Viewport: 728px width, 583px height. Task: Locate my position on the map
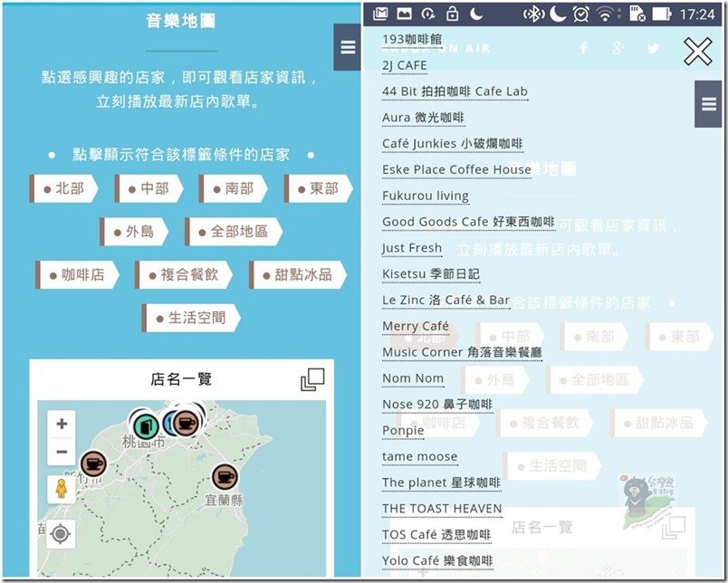pos(61,534)
